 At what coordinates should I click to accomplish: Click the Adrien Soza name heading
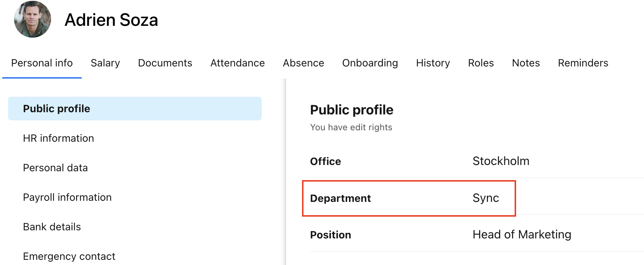coord(111,20)
